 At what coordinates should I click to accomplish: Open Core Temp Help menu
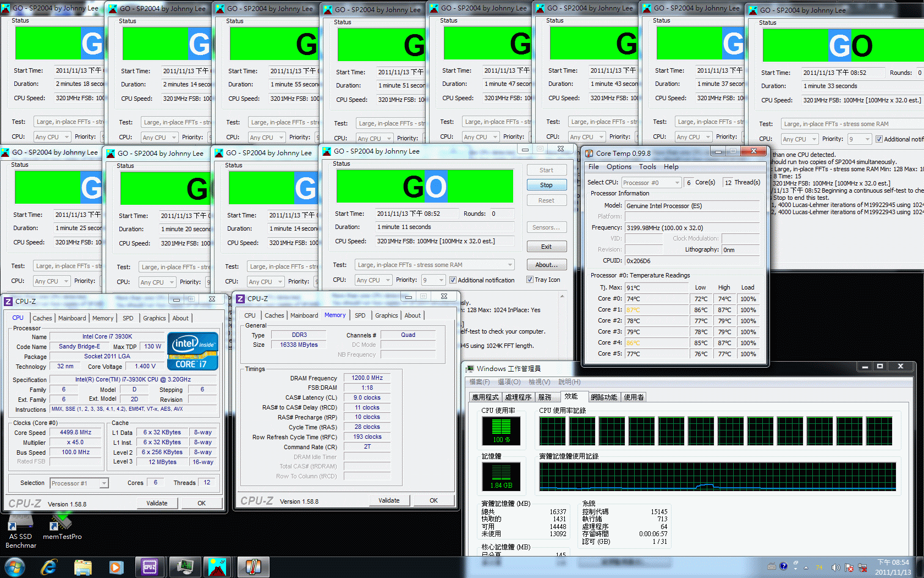[671, 167]
